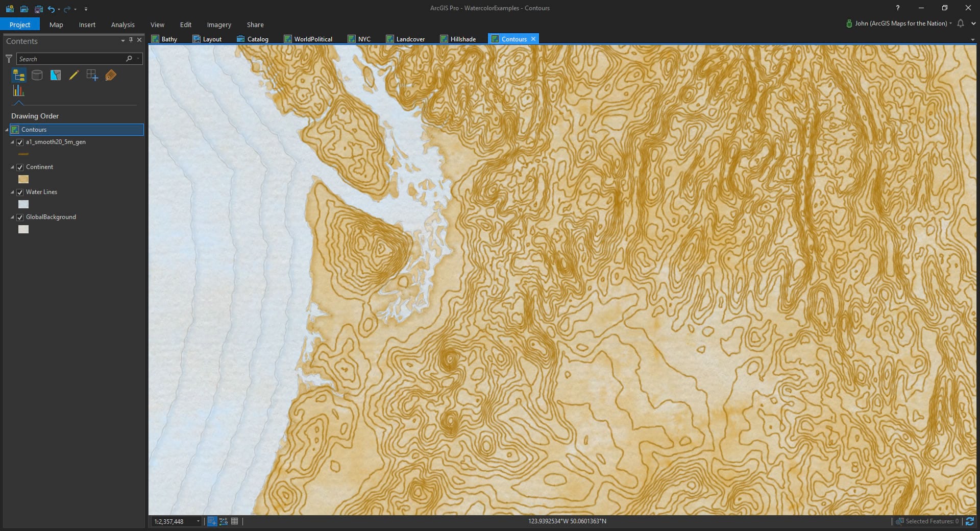
Task: Switch to the Hillshade map tab
Action: [x=458, y=39]
